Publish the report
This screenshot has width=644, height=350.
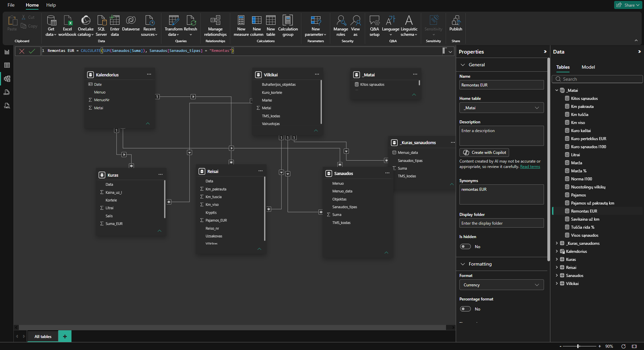(x=456, y=24)
